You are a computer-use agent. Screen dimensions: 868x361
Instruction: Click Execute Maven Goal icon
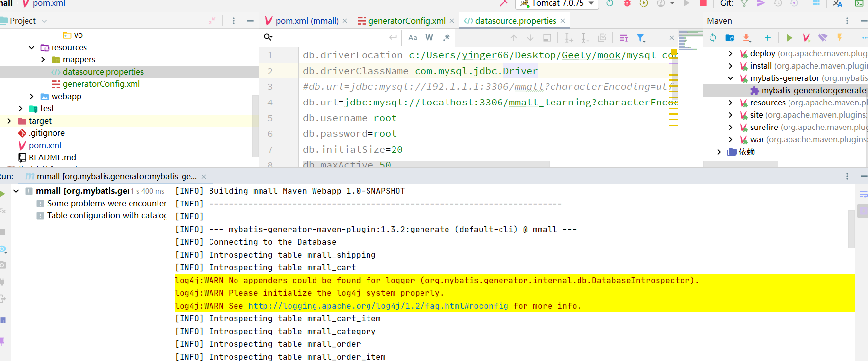806,38
